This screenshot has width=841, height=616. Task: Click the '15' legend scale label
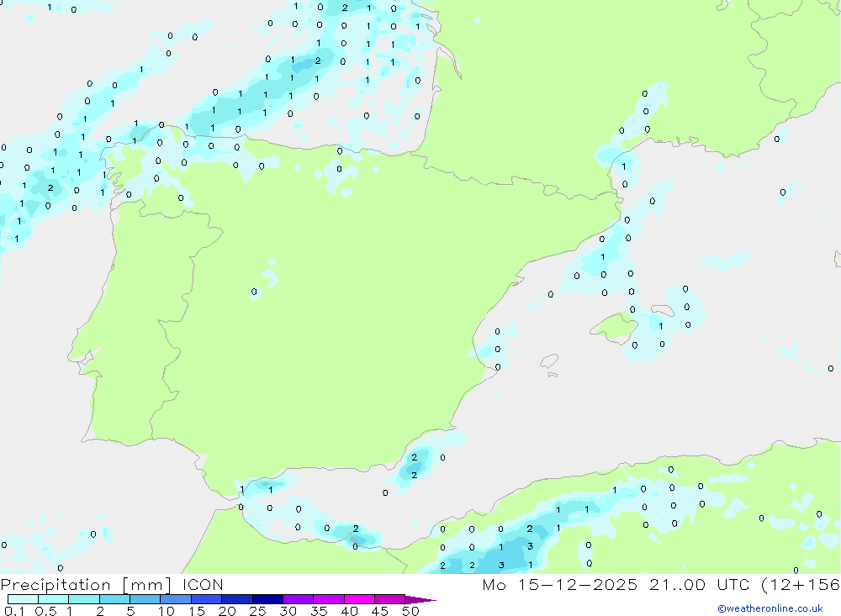[x=197, y=611]
